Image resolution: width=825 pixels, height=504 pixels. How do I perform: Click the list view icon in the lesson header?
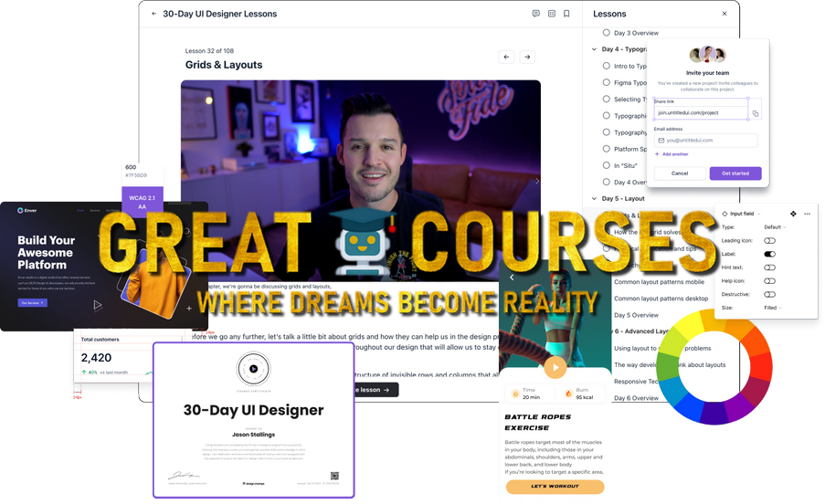pyautogui.click(x=552, y=14)
